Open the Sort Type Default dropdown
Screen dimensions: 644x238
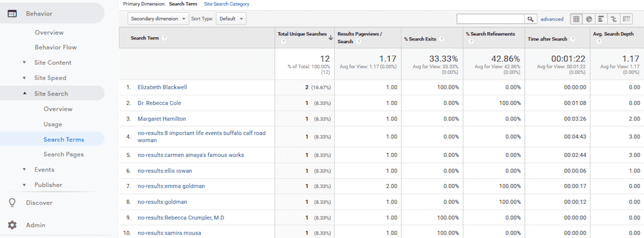click(231, 19)
